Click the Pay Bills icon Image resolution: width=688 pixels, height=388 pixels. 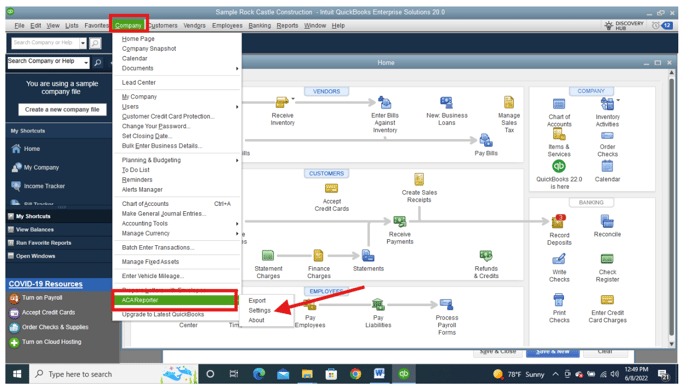pos(486,140)
